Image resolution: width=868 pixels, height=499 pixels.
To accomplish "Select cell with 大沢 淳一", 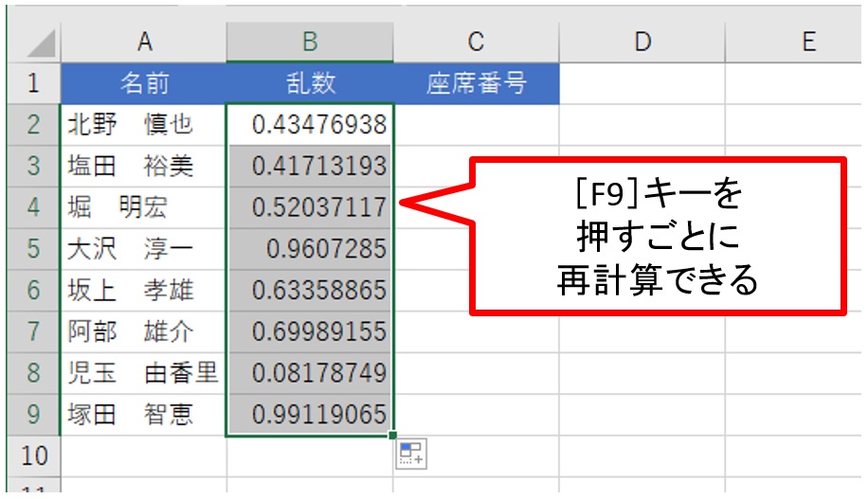I will tap(144, 249).
